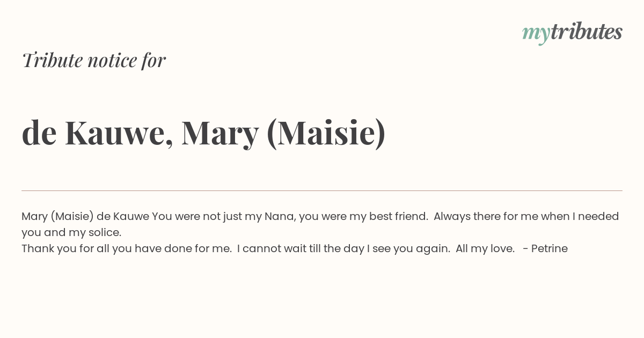Click the word "Tribute" in the italic heading
Viewport: 644px width, 338px height.
pyautogui.click(x=52, y=60)
